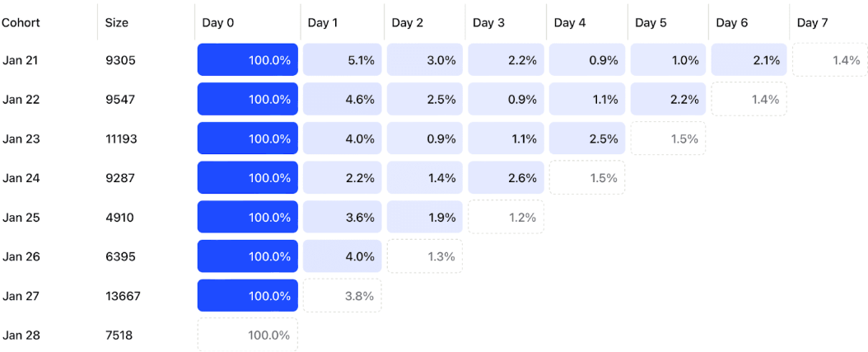Select the Jan 28 Day 0 dashed 100.0% cell

point(248,336)
